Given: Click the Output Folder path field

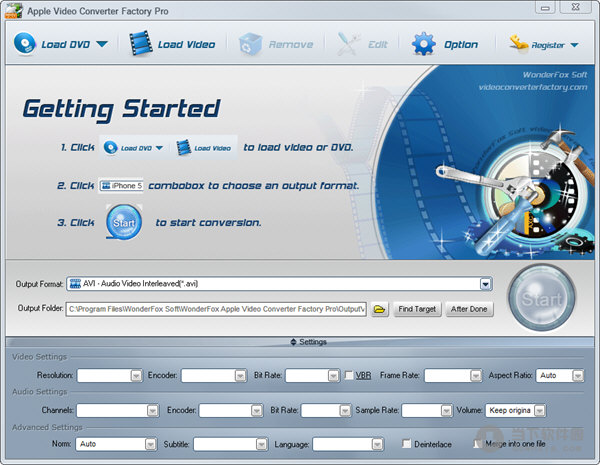Looking at the screenshot, I should click(x=216, y=309).
